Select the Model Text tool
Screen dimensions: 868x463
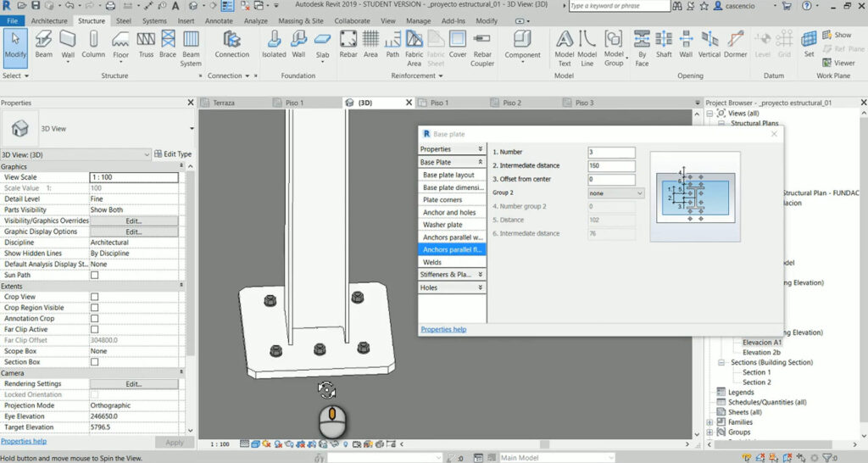564,48
